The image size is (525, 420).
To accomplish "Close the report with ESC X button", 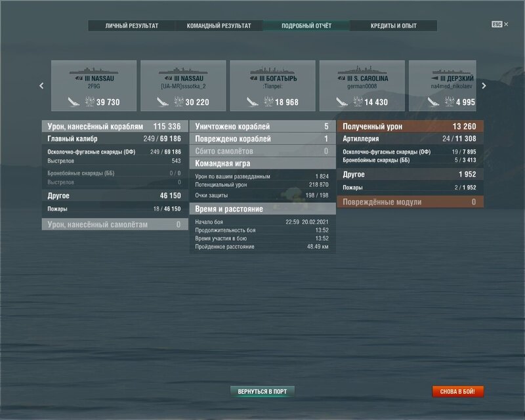I will tap(501, 24).
